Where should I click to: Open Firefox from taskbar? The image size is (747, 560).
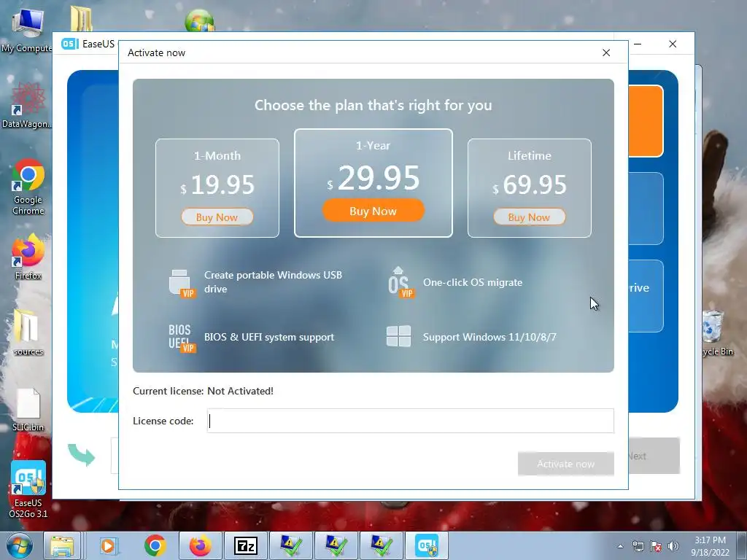(200, 545)
